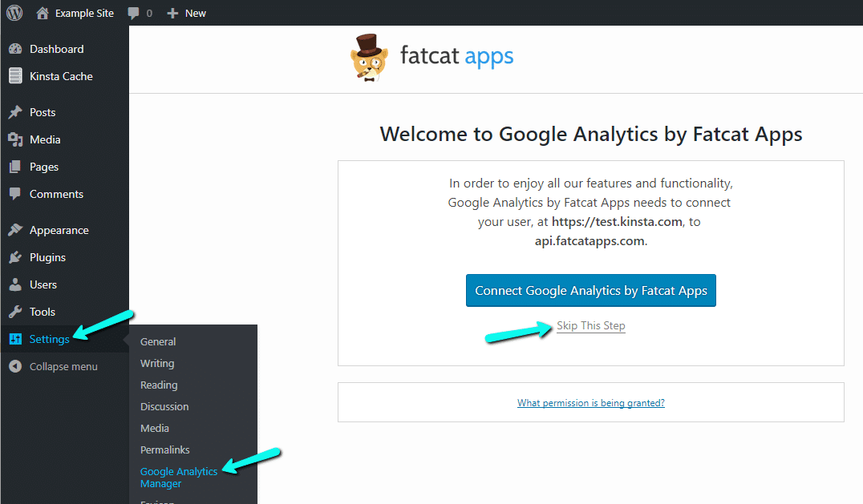Image resolution: width=863 pixels, height=504 pixels.
Task: Click the plus New icon
Action: 172,14
